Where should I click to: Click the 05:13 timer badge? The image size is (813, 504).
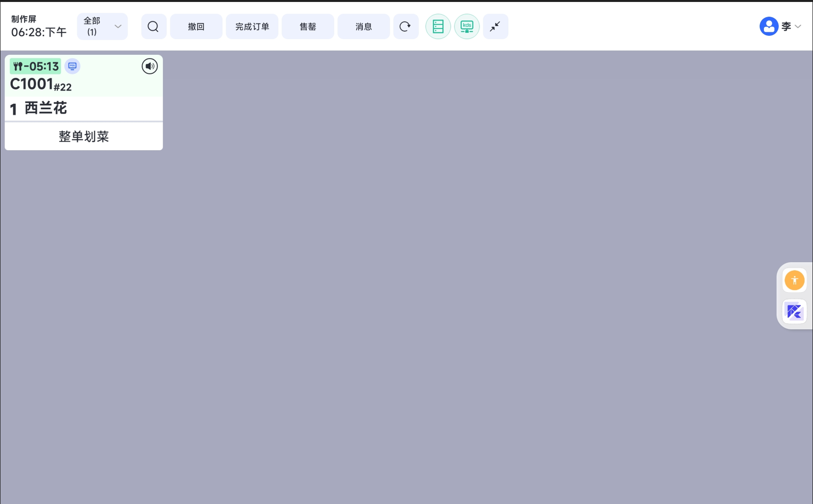pos(36,66)
